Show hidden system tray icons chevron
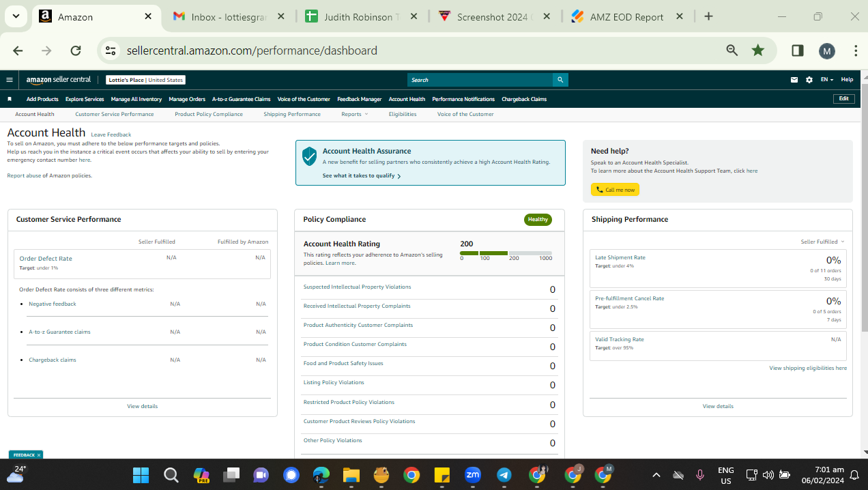This screenshot has height=490, width=868. click(x=656, y=474)
